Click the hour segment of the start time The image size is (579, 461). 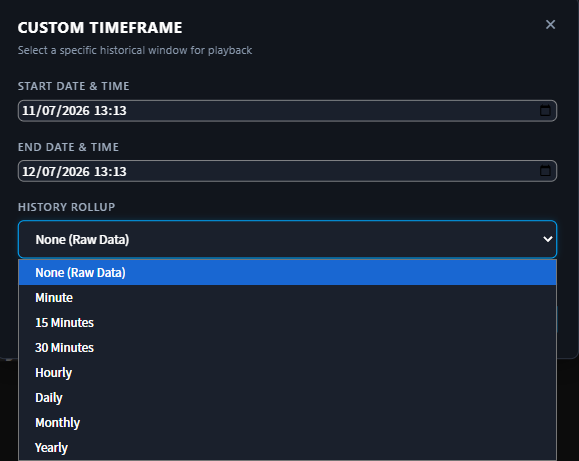click(100, 110)
